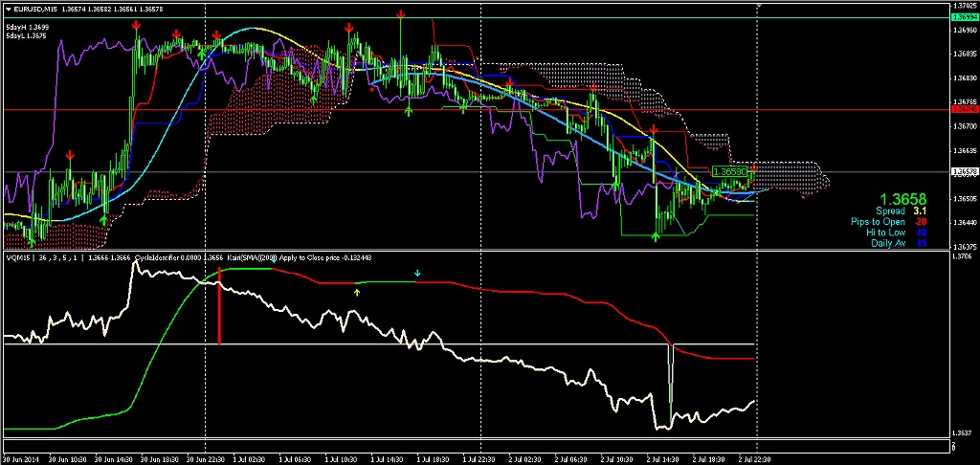Click the leftmost red down arrow signal
Image resolution: width=980 pixels, height=465 pixels.
point(69,154)
